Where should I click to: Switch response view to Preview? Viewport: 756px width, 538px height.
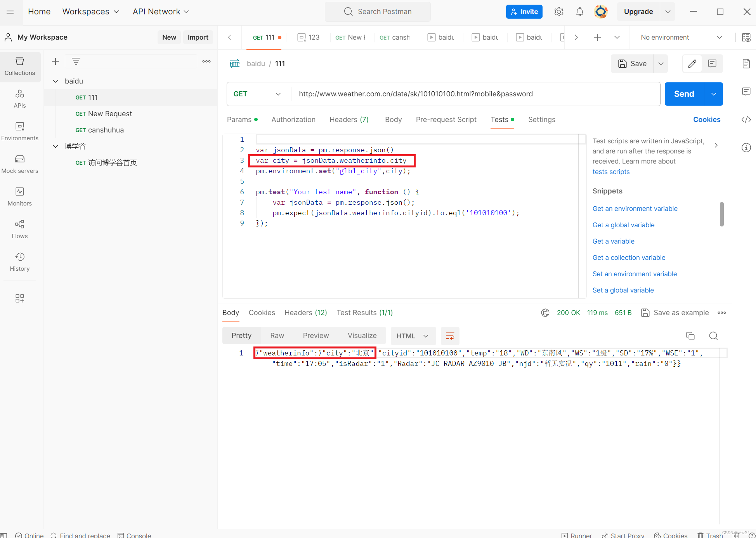316,336
